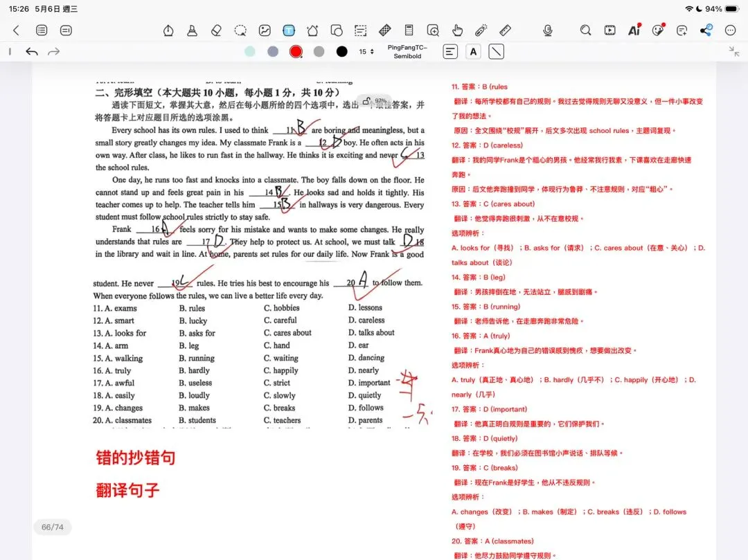Select the Highlighter tool
Viewport: 748px width, 560px height.
tap(193, 30)
